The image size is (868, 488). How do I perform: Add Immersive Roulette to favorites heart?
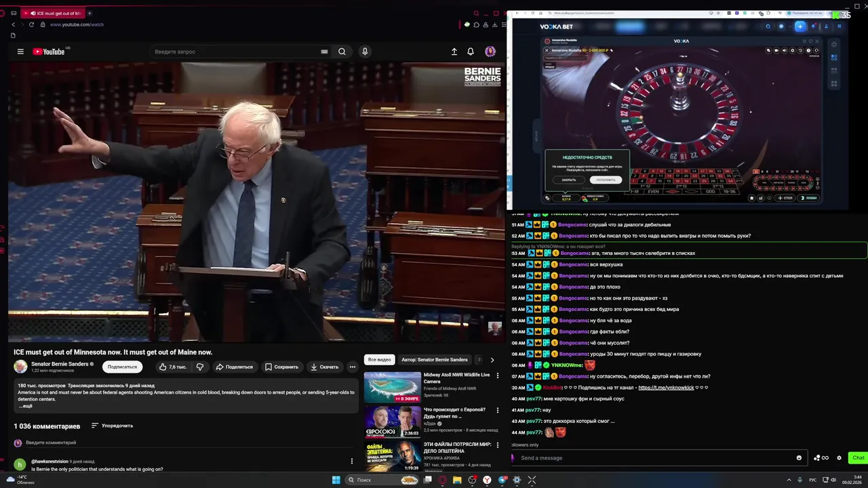pyautogui.click(x=810, y=41)
